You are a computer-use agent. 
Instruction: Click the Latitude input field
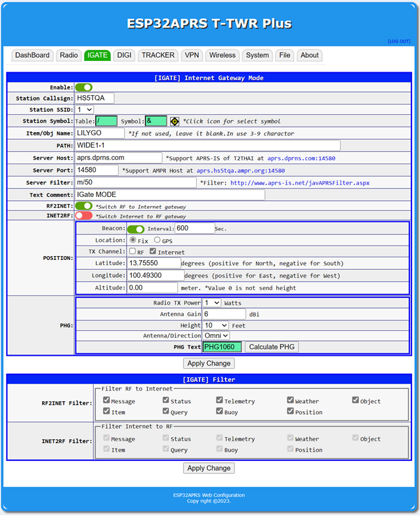[154, 263]
